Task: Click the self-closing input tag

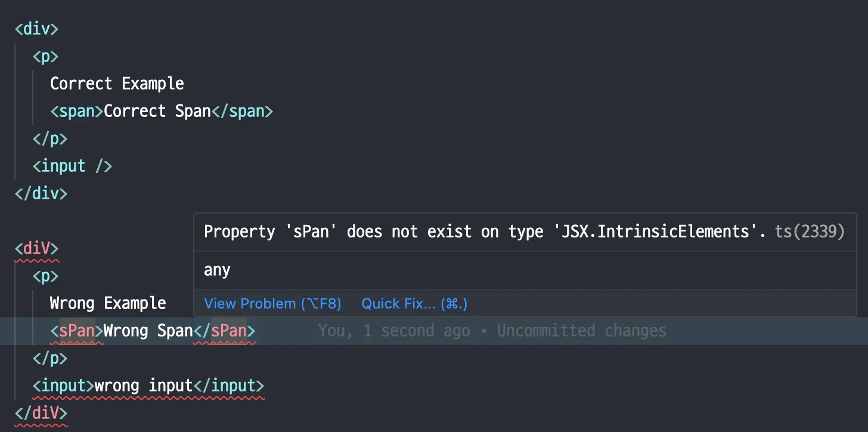Action: [x=72, y=166]
